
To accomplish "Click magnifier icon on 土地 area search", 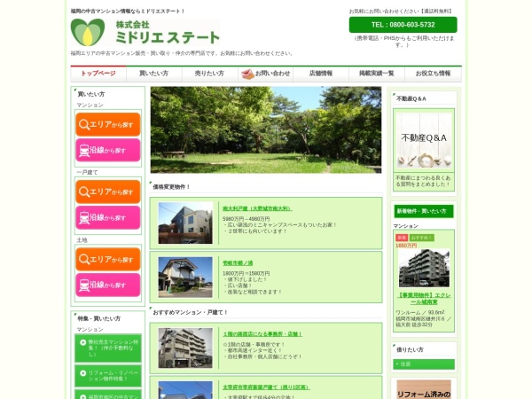I will (x=84, y=260).
